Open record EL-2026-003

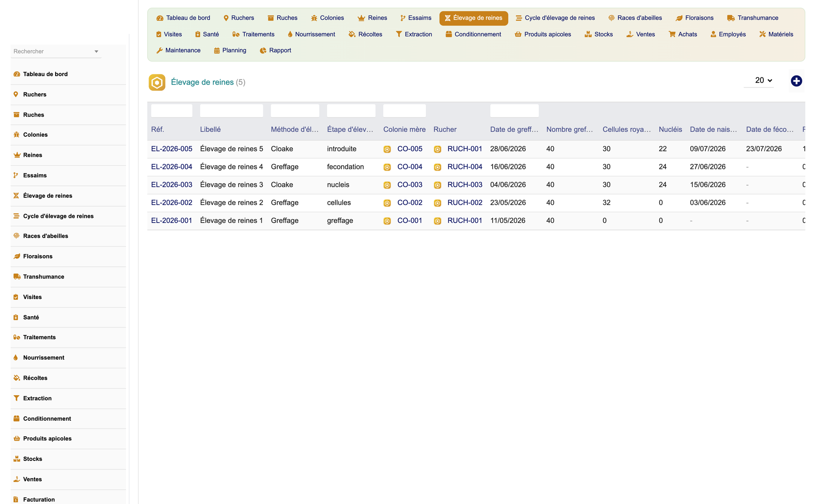[172, 185]
